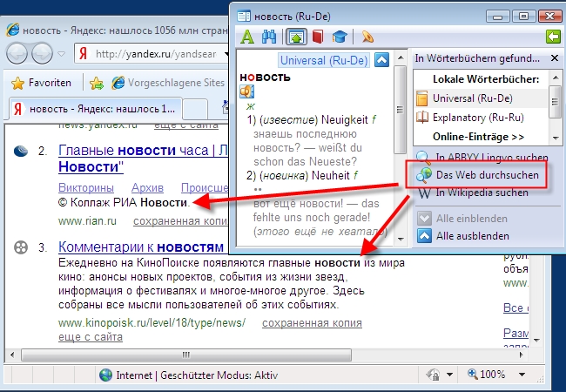Click the horizontal scrollbar left arrow
This screenshot has width=566, height=392.
point(12,355)
